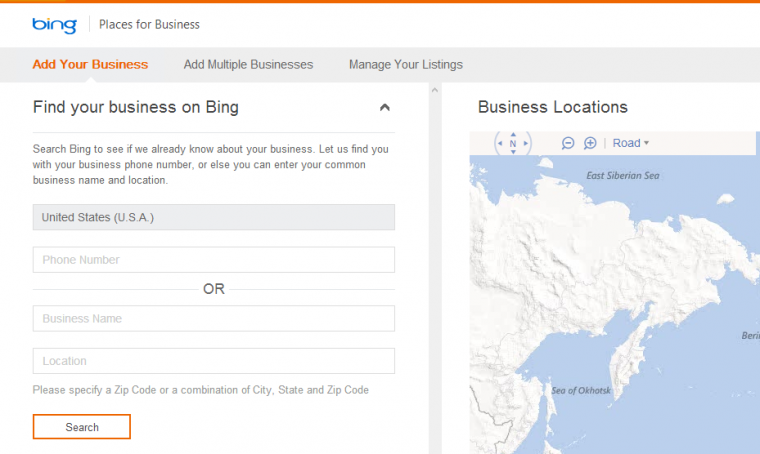760x454 pixels.
Task: Open the Road map style dropdown
Action: pos(631,143)
